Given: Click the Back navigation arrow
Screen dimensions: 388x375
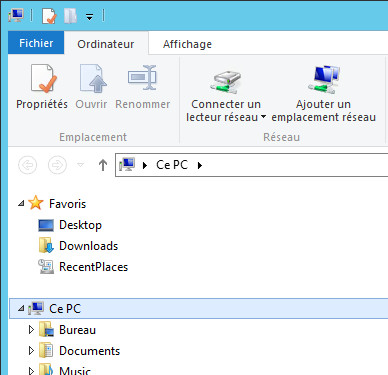Looking at the screenshot, I should tap(28, 165).
